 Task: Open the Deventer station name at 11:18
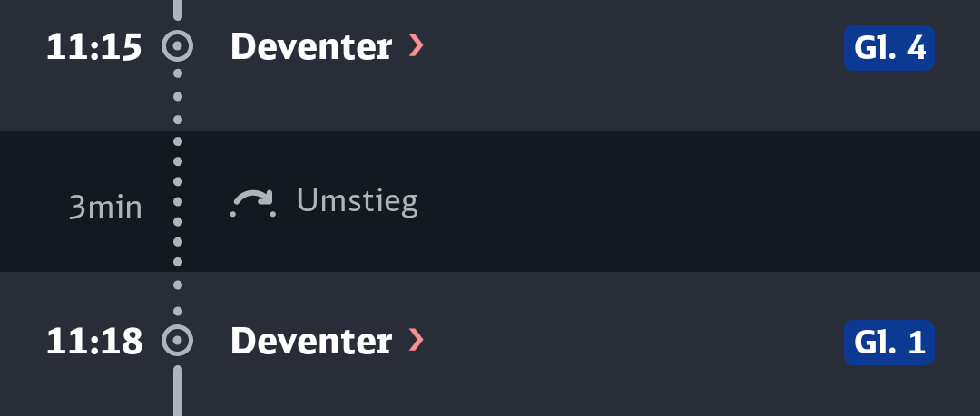coord(310,341)
